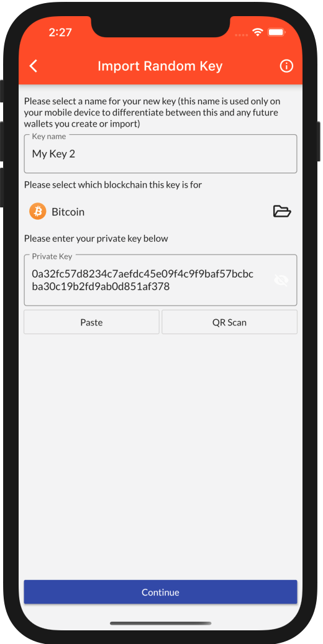Tap the cellular signal dots
The image size is (323, 644).
click(x=242, y=35)
